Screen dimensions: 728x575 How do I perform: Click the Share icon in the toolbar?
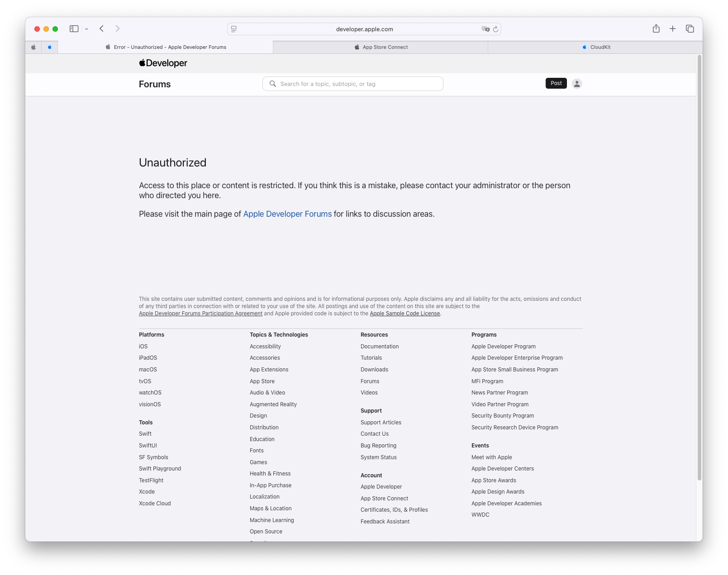pos(656,29)
